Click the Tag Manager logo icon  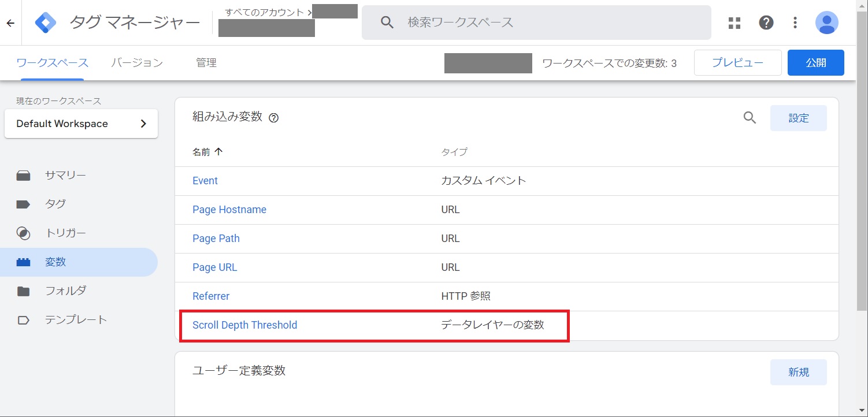[x=46, y=23]
